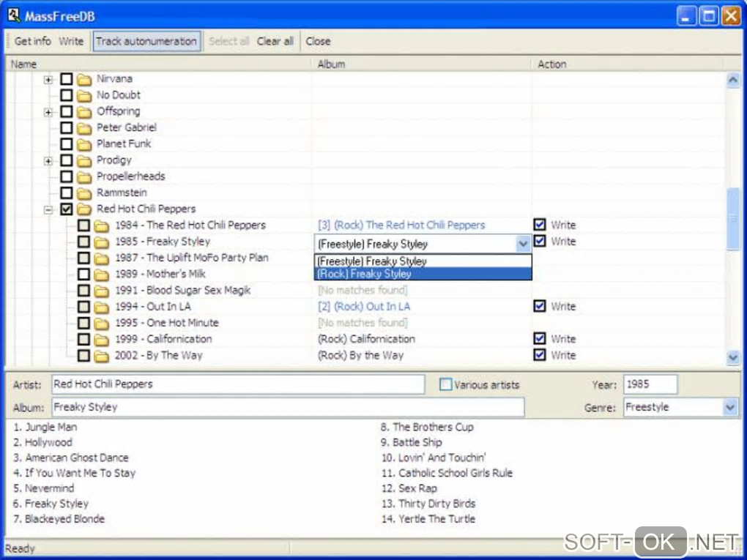Viewport: 747px width, 560px height.
Task: Toggle Write checkbox for Out In LA row
Action: pyautogui.click(x=539, y=306)
